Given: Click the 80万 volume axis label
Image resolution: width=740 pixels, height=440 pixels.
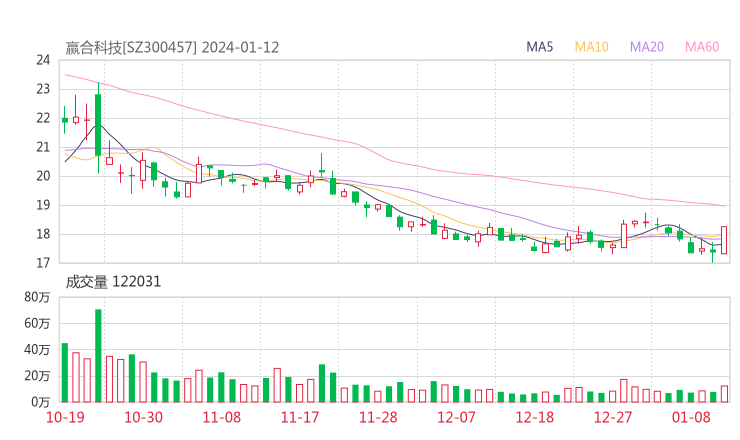Looking at the screenshot, I should pyautogui.click(x=38, y=297).
